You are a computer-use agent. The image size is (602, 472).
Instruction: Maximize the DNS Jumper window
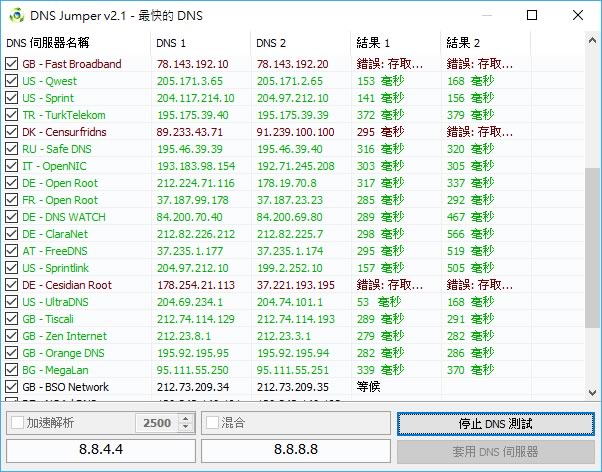pyautogui.click(x=532, y=15)
